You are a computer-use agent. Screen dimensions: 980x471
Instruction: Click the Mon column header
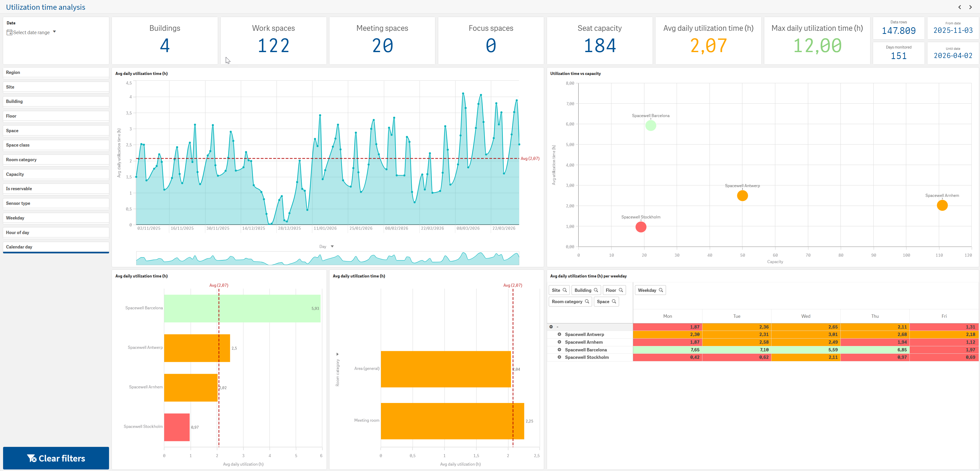pyautogui.click(x=667, y=316)
